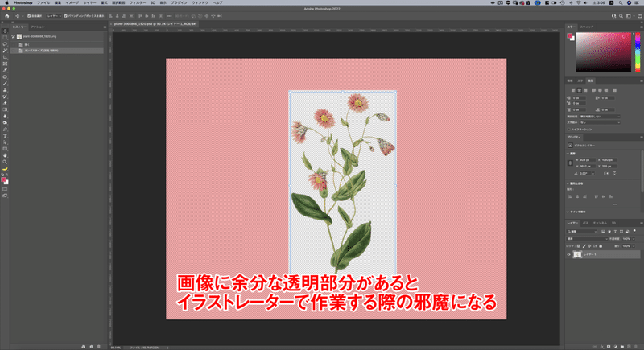
Task: Select the Clone Stamp tool
Action: [5, 90]
